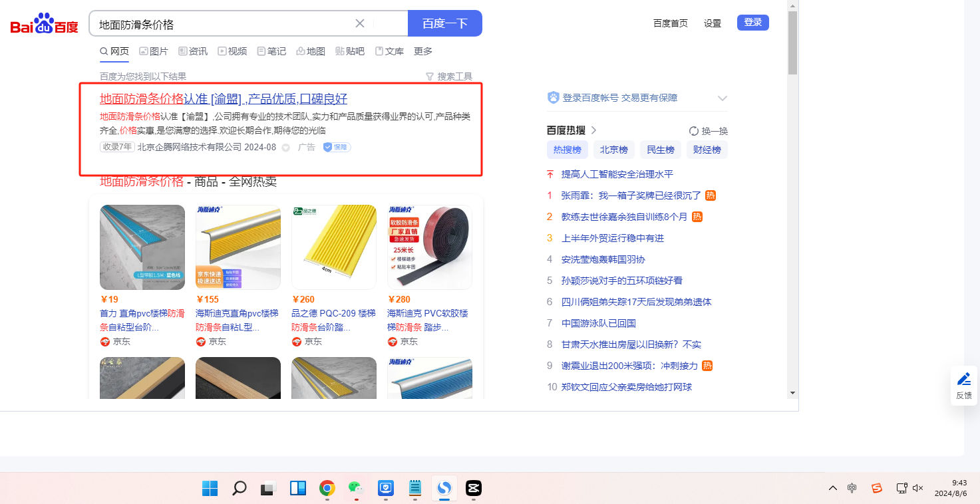Screen dimensions: 980x504
Task: Select the 财经榜 hot list tab
Action: tap(707, 150)
